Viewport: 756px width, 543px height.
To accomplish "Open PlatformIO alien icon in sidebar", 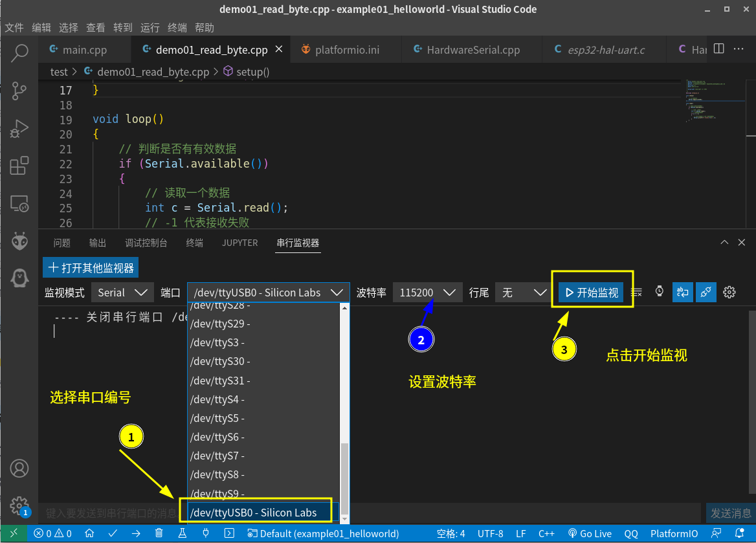I will (x=19, y=241).
